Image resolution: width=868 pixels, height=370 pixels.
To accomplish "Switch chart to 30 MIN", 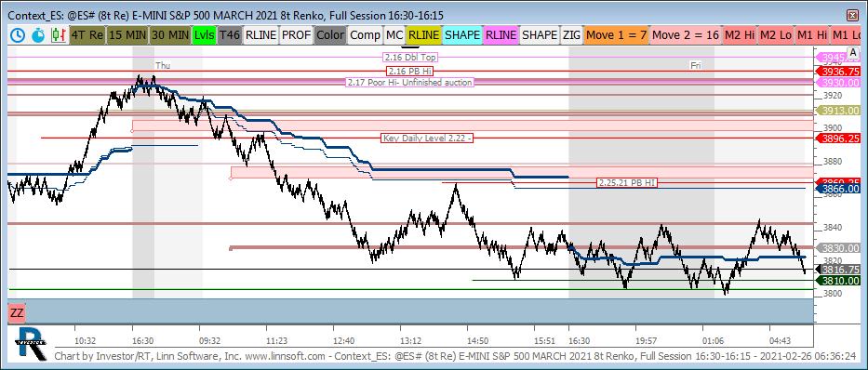I will tap(170, 34).
